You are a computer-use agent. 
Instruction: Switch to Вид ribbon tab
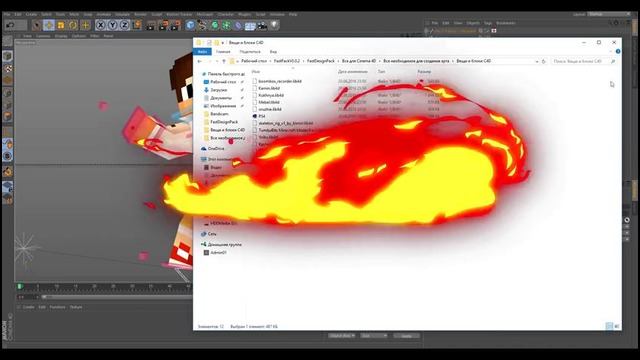tap(273, 52)
